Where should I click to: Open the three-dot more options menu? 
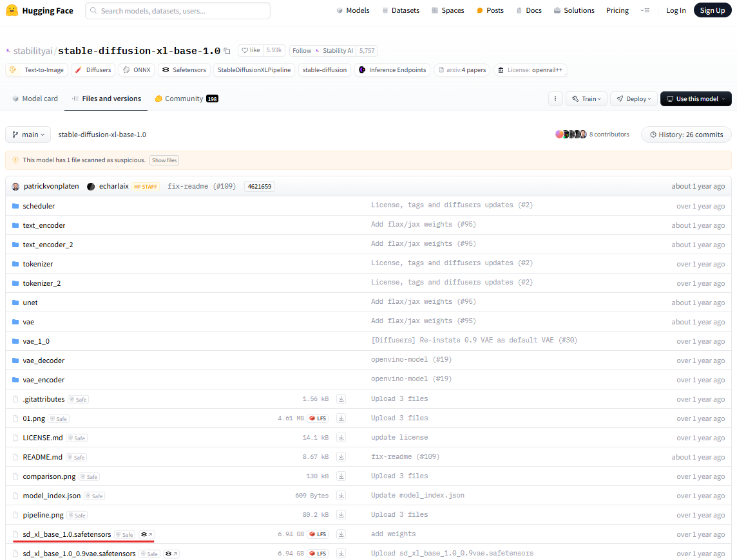[x=555, y=98]
